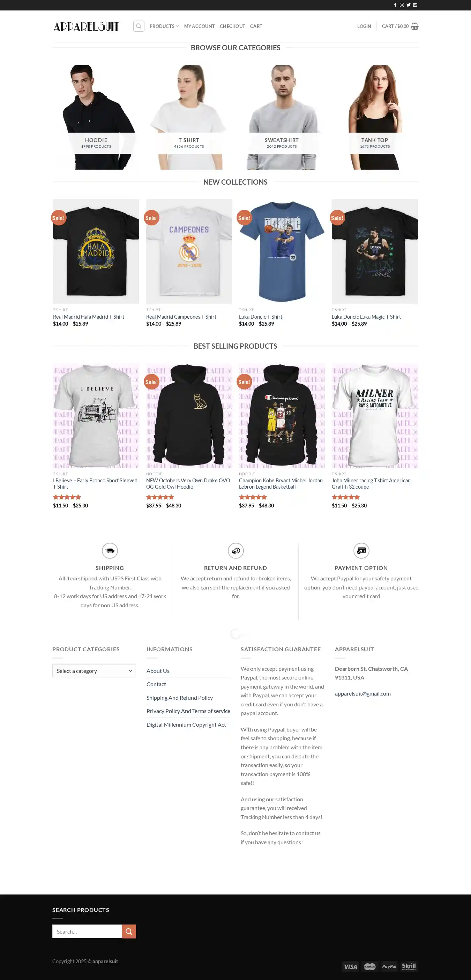Screen dimensions: 471x980
Task: Click the Login link
Action: pyautogui.click(x=364, y=26)
